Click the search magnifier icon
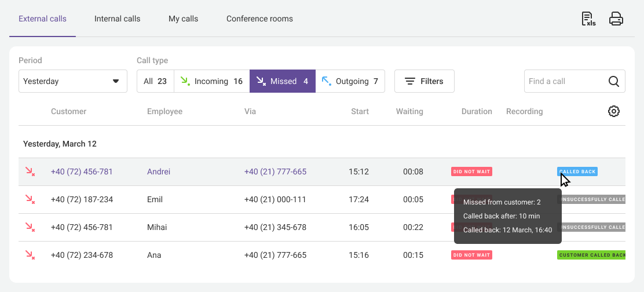 (614, 81)
